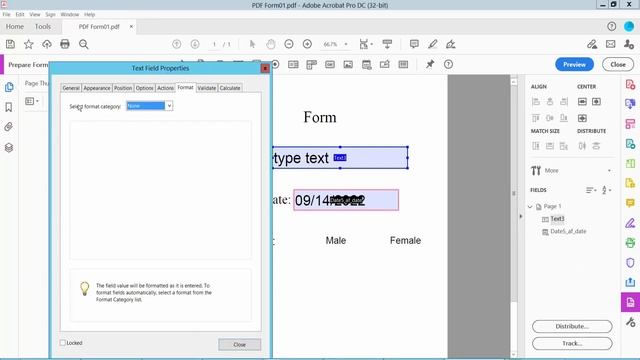Click Close button in Text Field Properties

pos(240,344)
